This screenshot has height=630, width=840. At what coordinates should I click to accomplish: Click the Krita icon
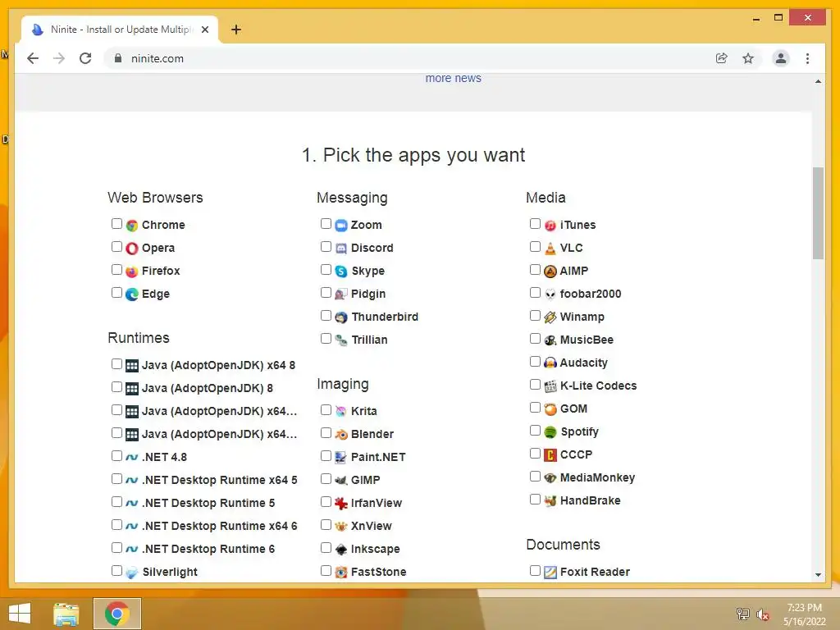coord(341,412)
